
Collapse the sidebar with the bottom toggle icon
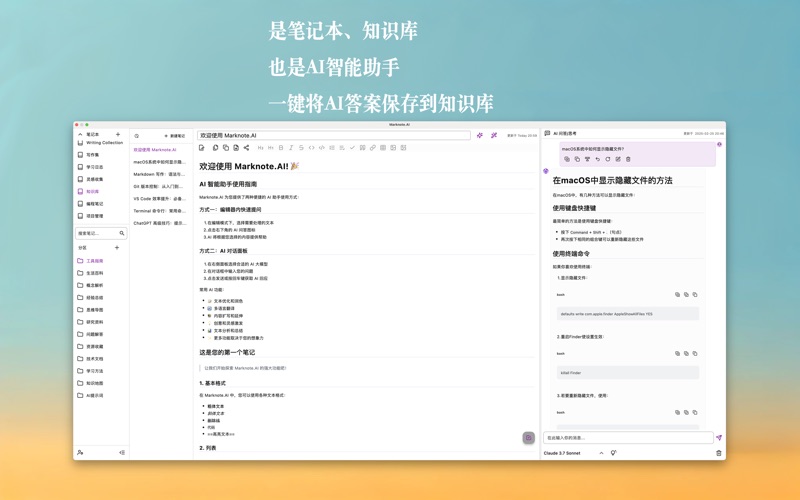[x=122, y=453]
